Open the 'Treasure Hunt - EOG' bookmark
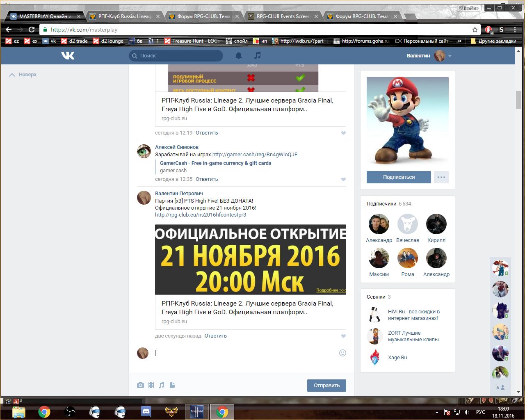This screenshot has width=525, height=420. pyautogui.click(x=192, y=41)
